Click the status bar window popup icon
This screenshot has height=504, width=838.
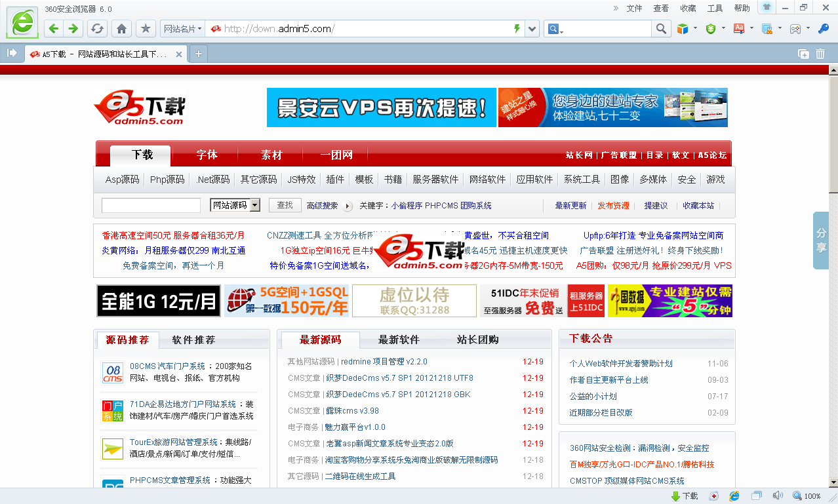tap(757, 496)
